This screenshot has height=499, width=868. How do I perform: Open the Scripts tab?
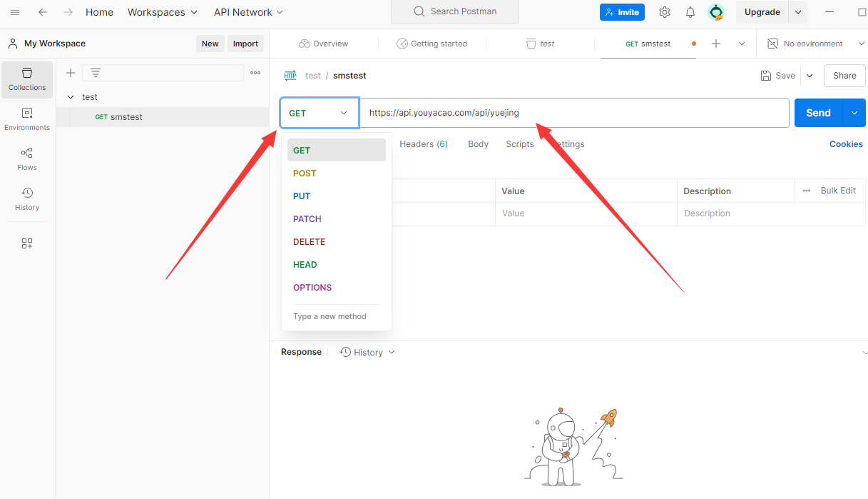520,144
